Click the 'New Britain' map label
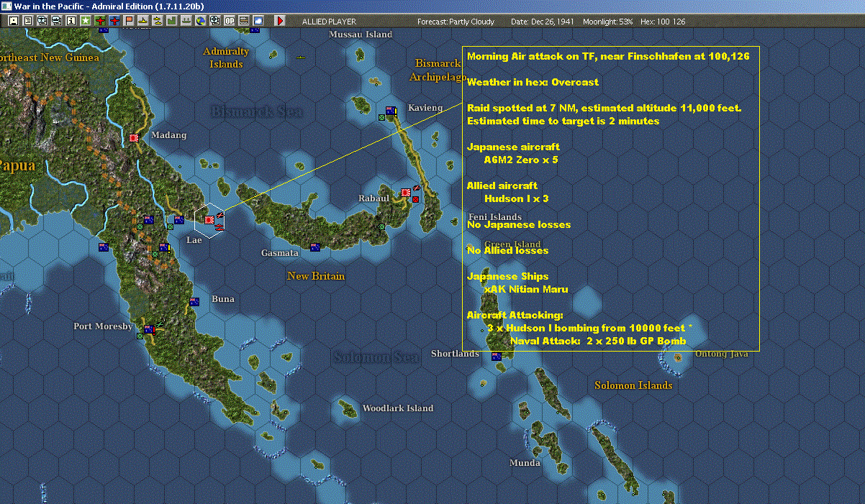865x504 pixels. (316, 276)
